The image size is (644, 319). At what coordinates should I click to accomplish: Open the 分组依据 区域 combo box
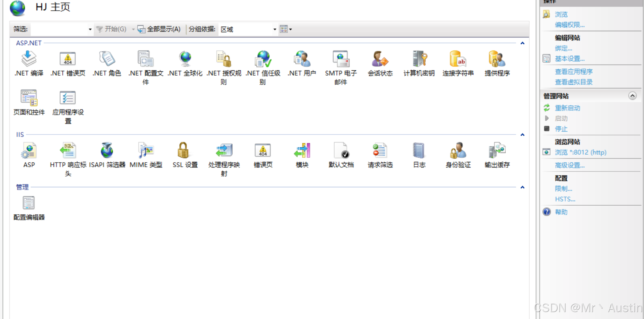click(248, 29)
